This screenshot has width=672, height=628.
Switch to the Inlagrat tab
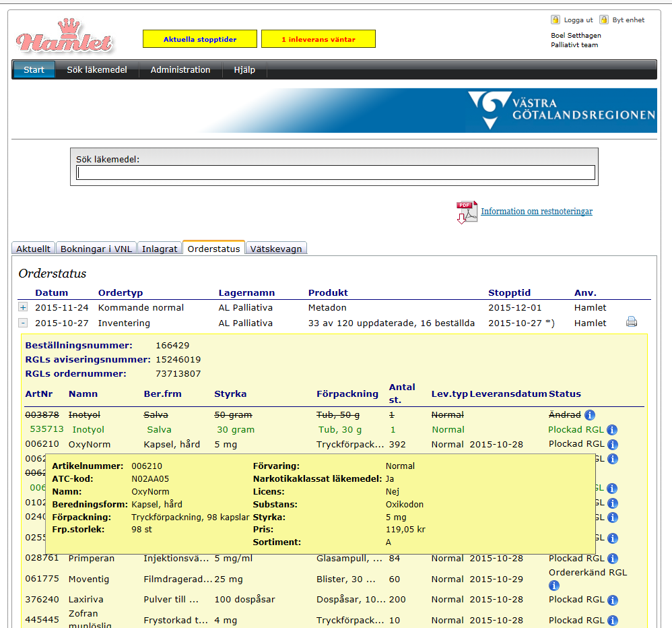160,249
